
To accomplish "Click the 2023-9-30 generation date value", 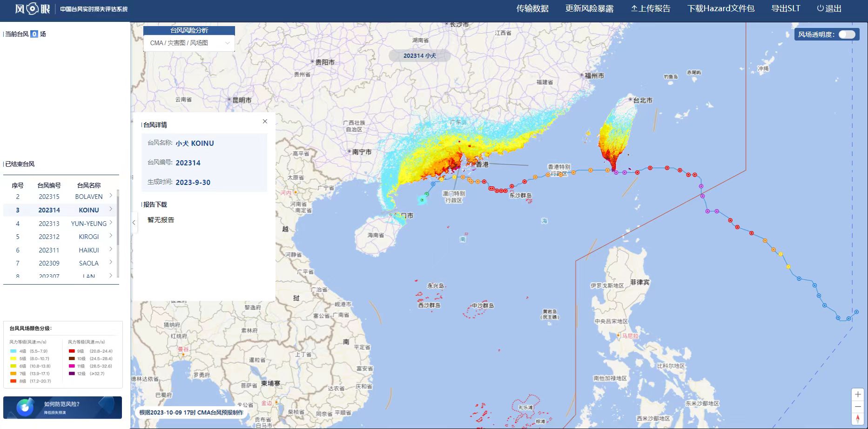I will pyautogui.click(x=193, y=183).
